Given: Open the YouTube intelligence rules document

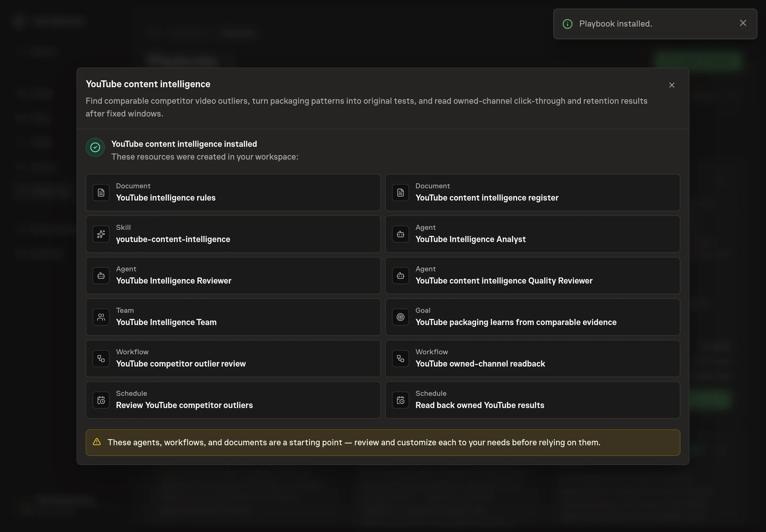Looking at the screenshot, I should pyautogui.click(x=233, y=193).
